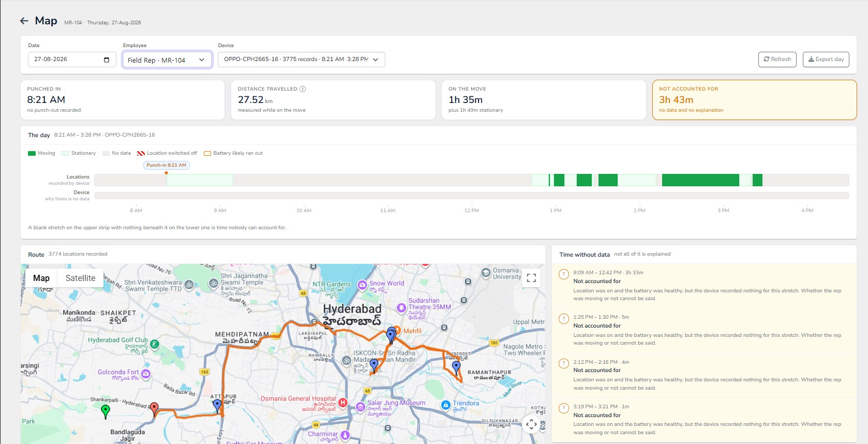Click the Charminar landmark icon
This screenshot has width=868, height=444.
click(x=345, y=435)
